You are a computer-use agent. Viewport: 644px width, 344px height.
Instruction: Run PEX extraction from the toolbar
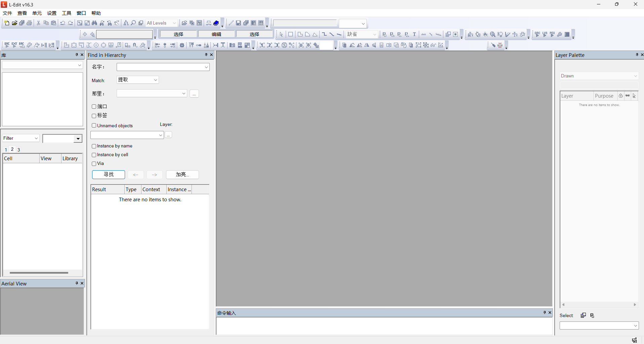tap(552, 34)
